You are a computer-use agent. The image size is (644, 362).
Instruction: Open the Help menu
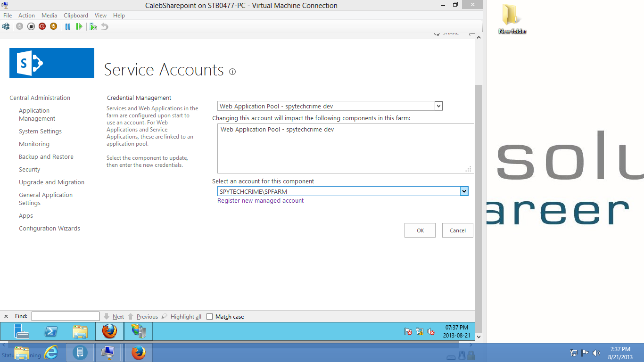tap(119, 16)
